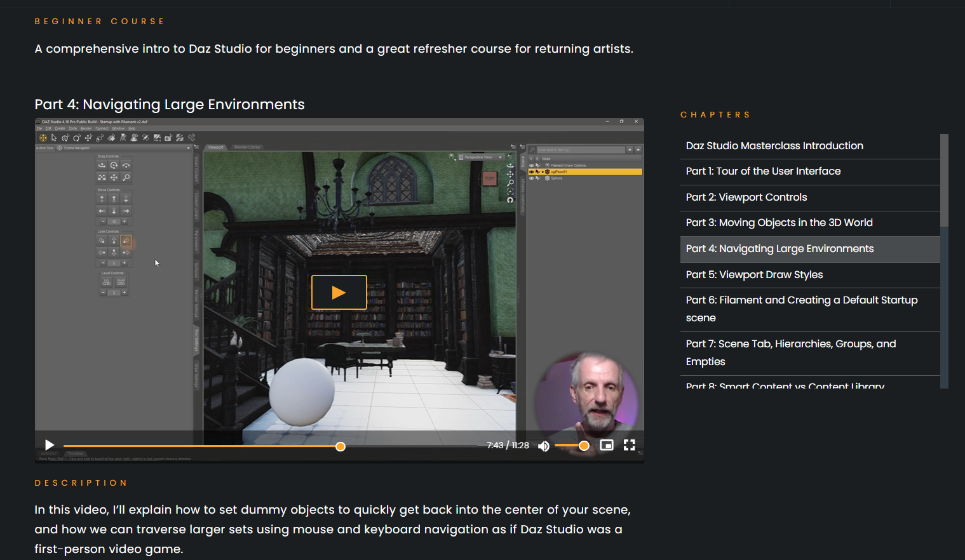
Task: Click the DESCRIPTION heading
Action: (81, 483)
